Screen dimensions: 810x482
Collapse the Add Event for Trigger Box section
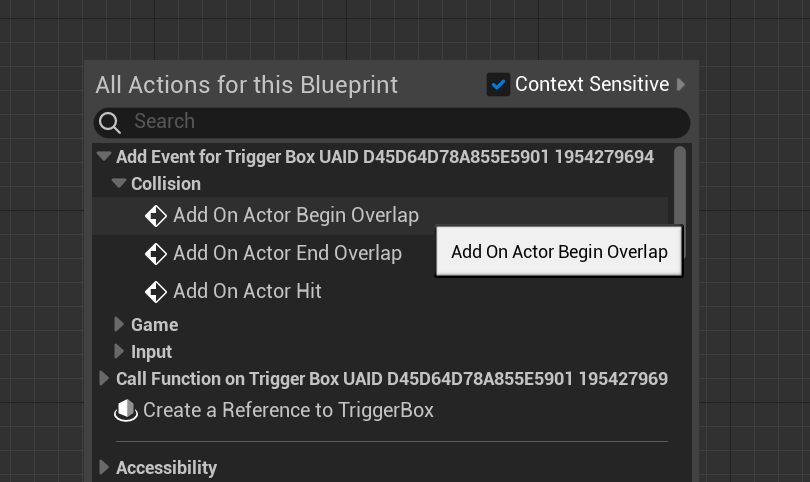(104, 157)
